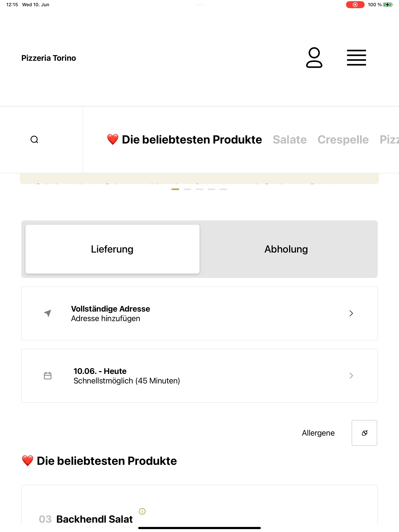
Task: Open the user account profile icon
Action: click(x=314, y=58)
